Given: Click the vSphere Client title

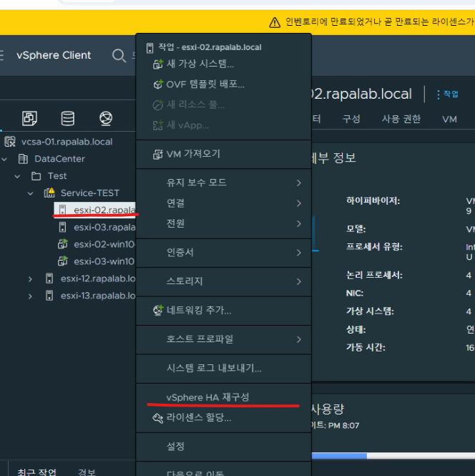Looking at the screenshot, I should click(x=54, y=55).
